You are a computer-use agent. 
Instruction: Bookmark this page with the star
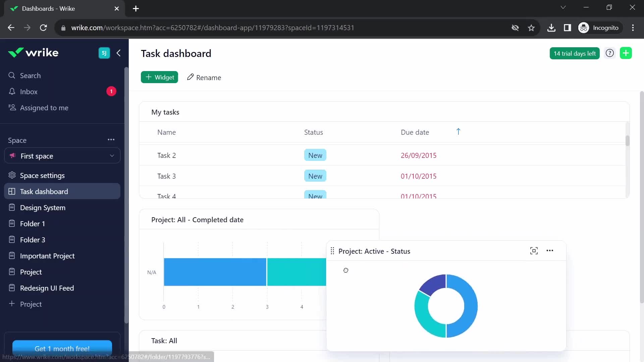click(531, 28)
